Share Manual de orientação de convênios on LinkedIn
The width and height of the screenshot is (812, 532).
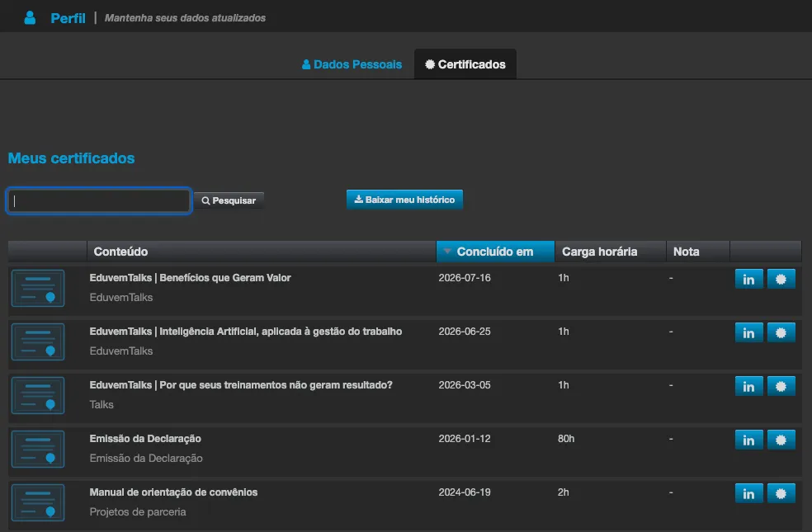pyautogui.click(x=748, y=494)
